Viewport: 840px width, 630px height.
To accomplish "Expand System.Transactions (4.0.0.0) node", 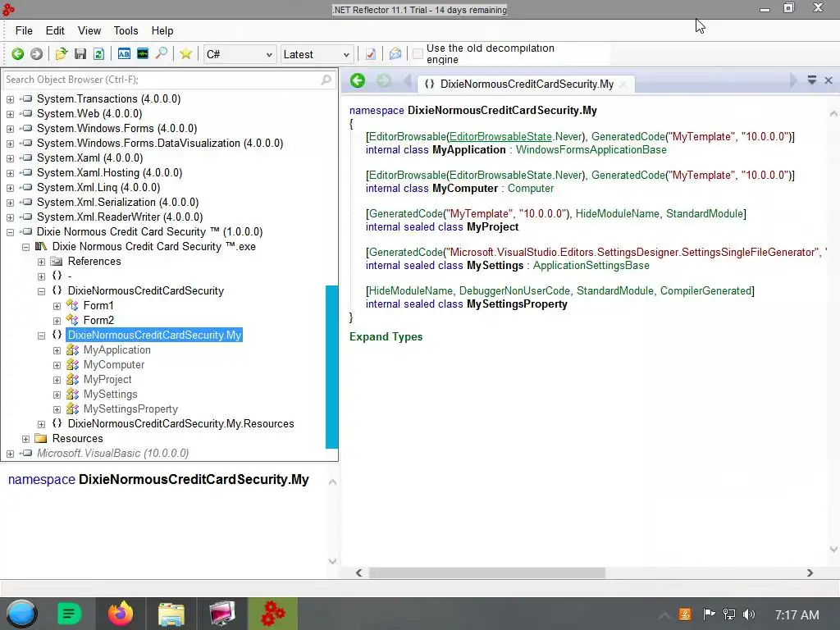I will tap(10, 99).
